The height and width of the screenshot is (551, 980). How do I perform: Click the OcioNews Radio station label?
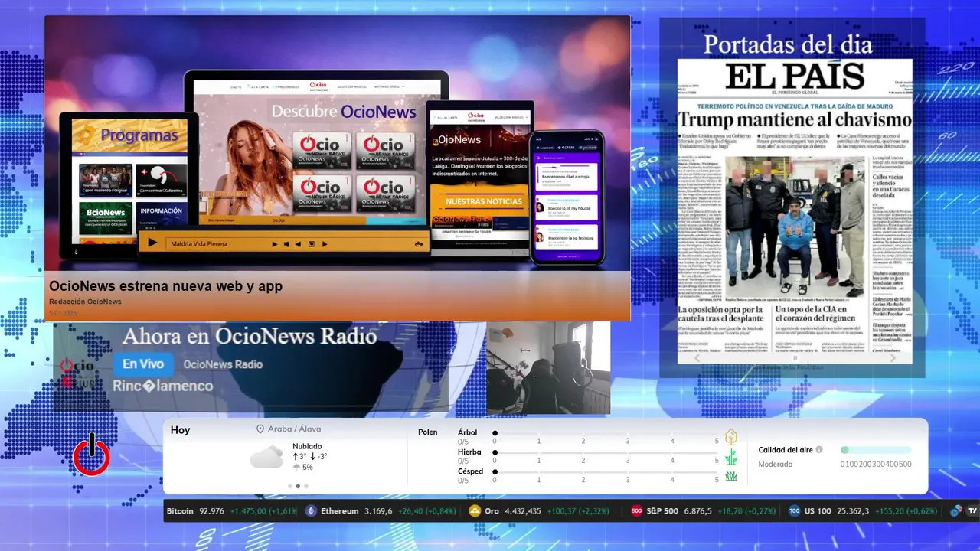pyautogui.click(x=223, y=364)
